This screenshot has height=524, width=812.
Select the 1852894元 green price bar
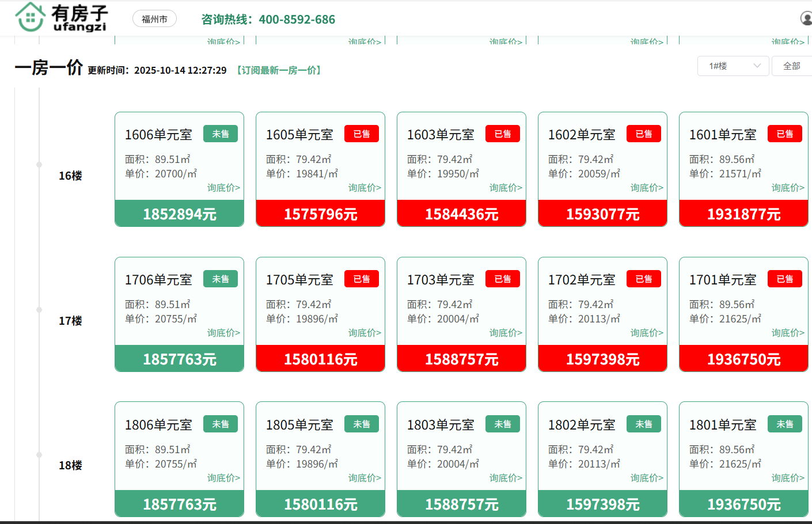(180, 214)
